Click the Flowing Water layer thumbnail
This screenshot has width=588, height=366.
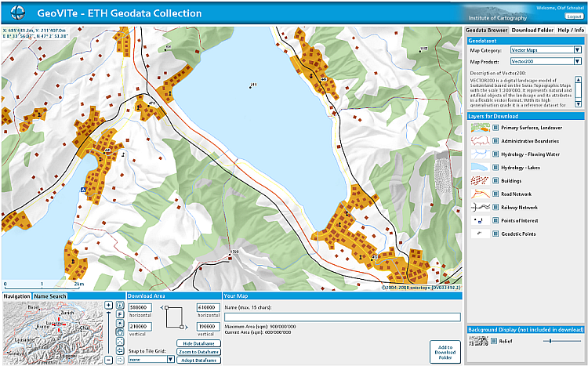tap(481, 154)
